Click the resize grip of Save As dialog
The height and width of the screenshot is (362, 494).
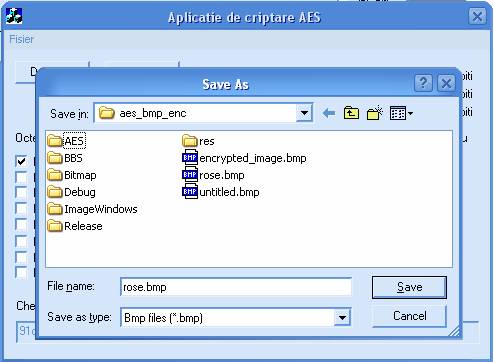pyautogui.click(x=454, y=331)
